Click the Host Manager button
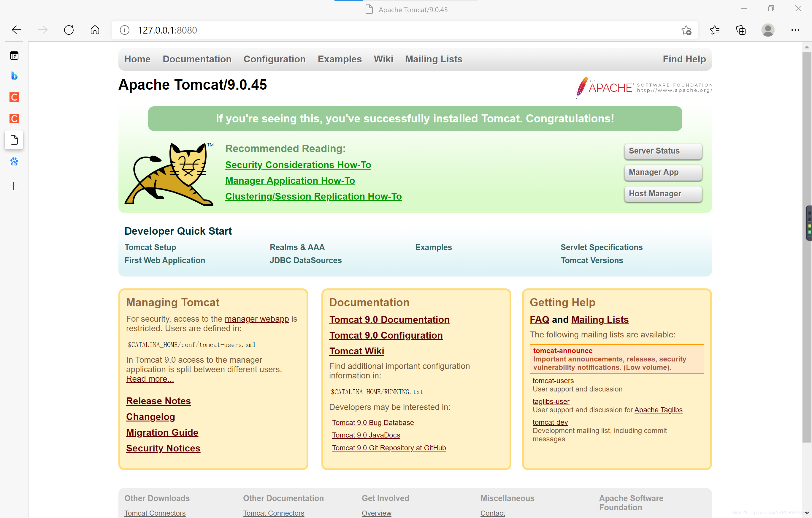This screenshot has width=812, height=518. click(x=663, y=194)
